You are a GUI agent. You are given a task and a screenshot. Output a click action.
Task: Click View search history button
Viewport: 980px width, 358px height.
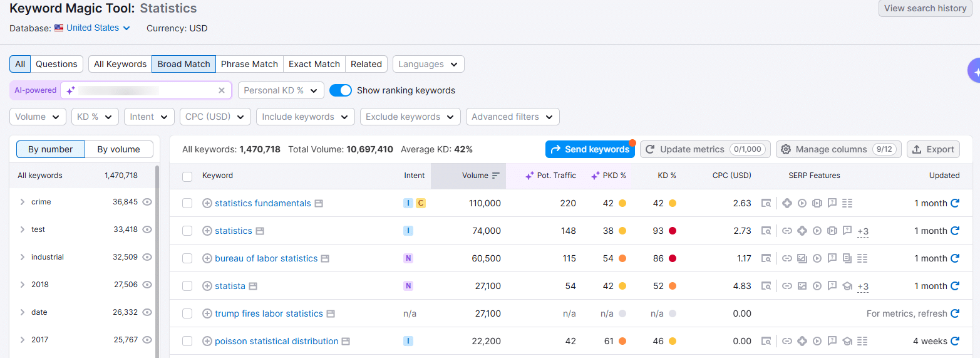[926, 8]
